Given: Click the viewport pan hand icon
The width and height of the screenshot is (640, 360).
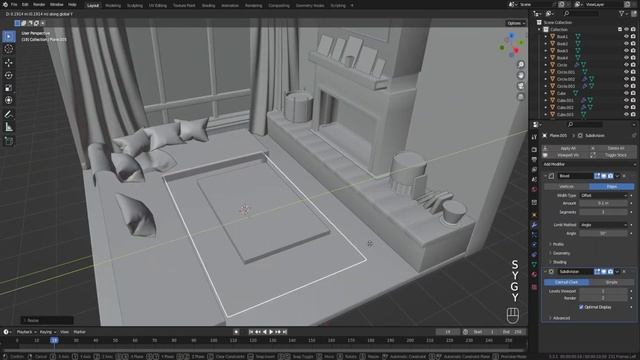Looking at the screenshot, I should 521,75.
